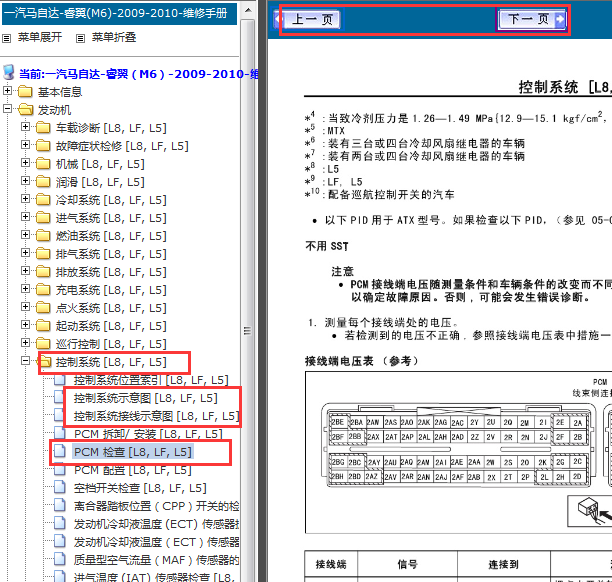This screenshot has width=612, height=582.
Task: Click the 接线端 table header cell
Action: tap(331, 564)
